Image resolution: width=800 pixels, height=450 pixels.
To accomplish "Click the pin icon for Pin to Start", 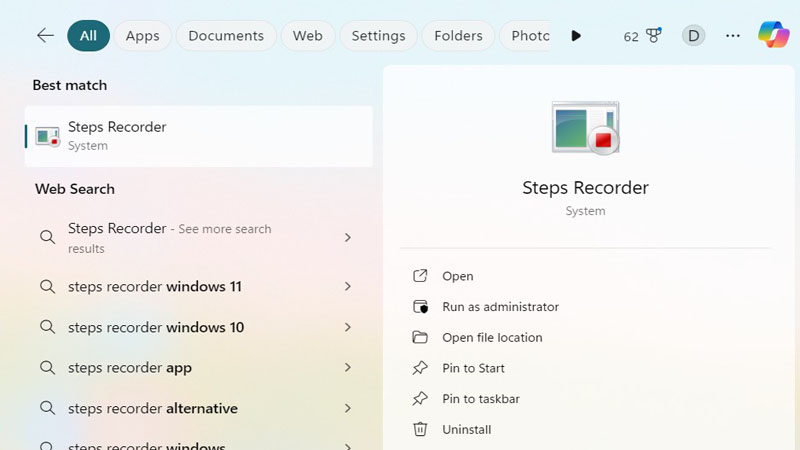I will pyautogui.click(x=420, y=368).
